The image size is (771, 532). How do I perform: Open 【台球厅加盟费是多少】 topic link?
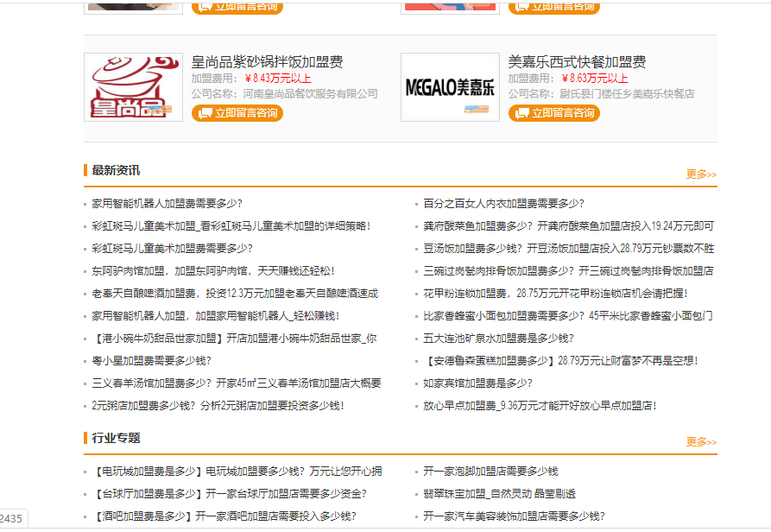(229, 494)
